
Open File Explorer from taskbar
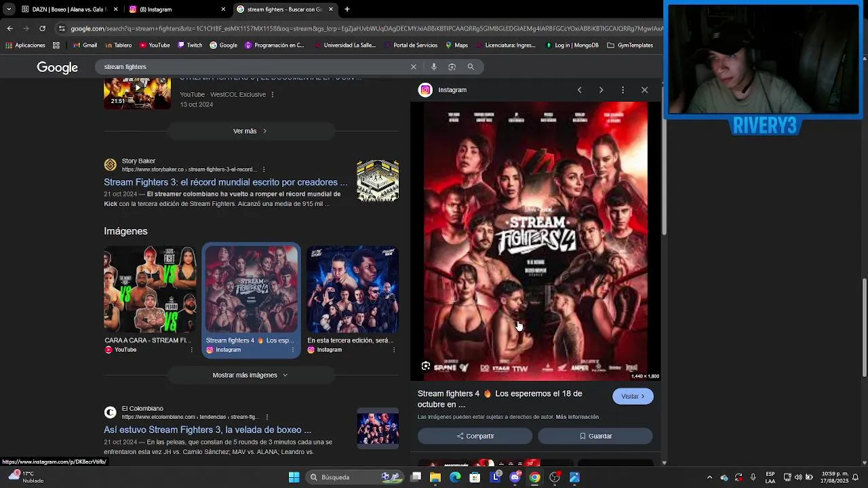coord(435,477)
